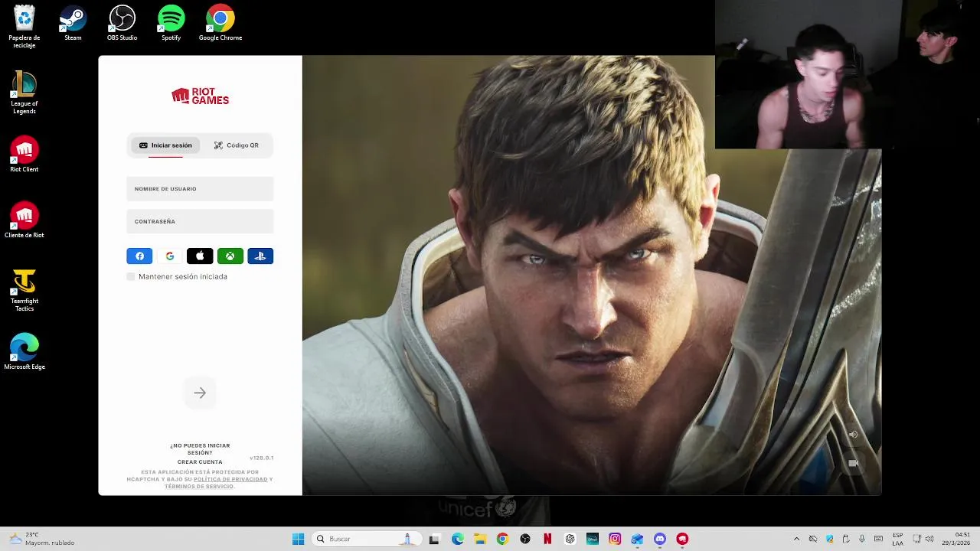Focus the Contraseña field
Image resolution: width=980 pixels, height=551 pixels.
tap(200, 221)
